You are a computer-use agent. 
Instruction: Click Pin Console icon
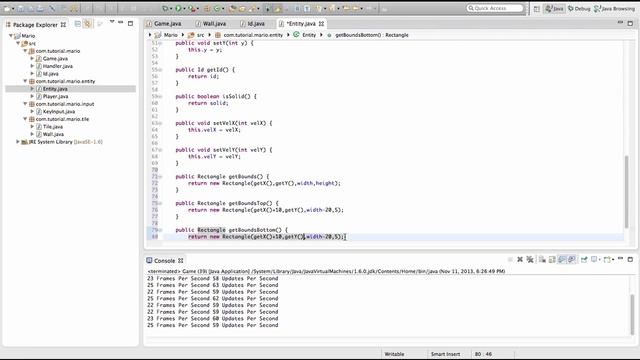pyautogui.click(x=584, y=260)
